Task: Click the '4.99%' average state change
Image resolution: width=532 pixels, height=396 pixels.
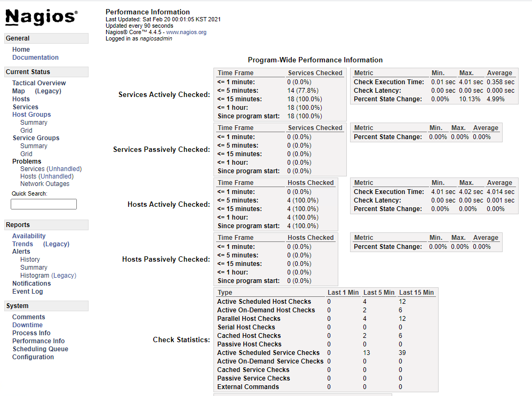Action: (x=495, y=99)
